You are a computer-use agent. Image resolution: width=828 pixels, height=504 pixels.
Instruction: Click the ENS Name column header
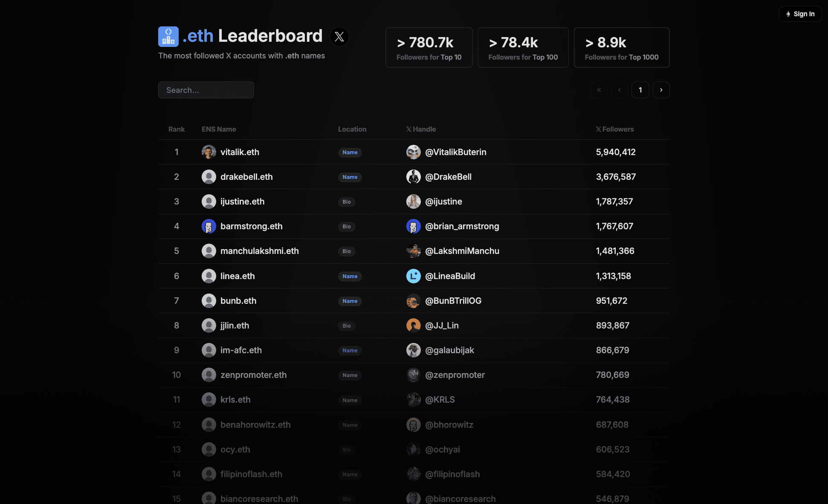click(219, 129)
